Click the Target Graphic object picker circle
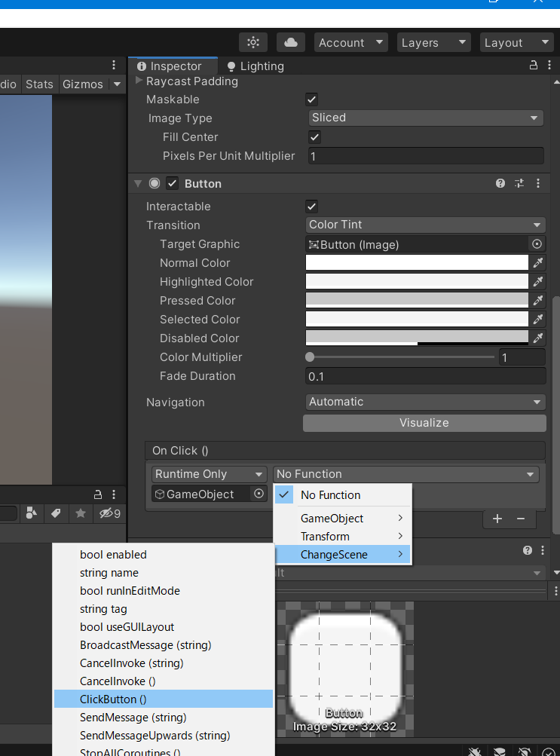This screenshot has width=560, height=756. point(537,244)
